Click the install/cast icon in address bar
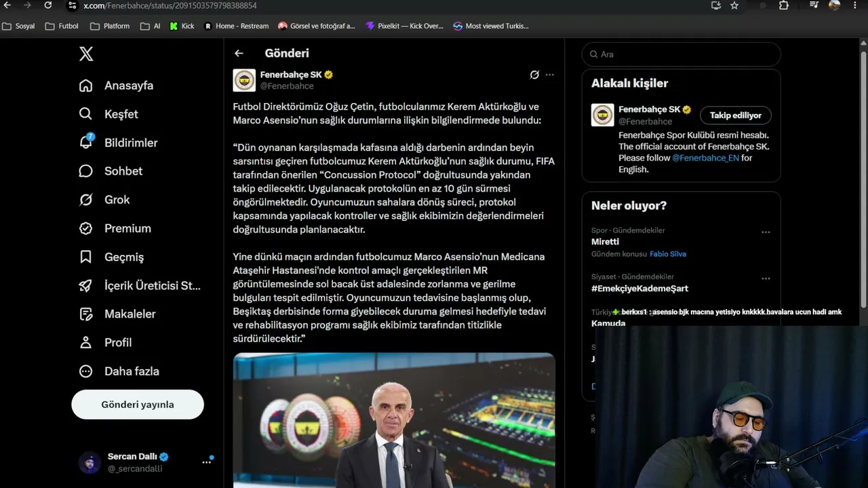This screenshot has height=488, width=868. tap(716, 5)
